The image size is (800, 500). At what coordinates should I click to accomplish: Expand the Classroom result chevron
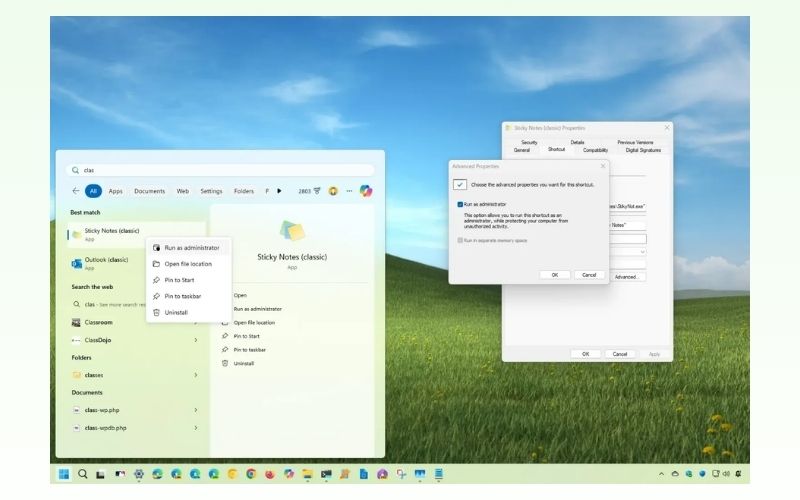(x=195, y=322)
